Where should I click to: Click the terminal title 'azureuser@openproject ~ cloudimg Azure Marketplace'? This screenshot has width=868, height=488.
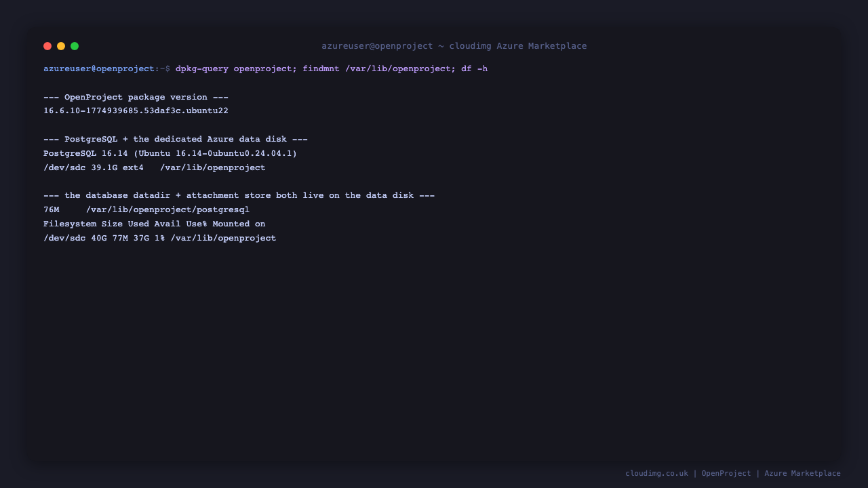[454, 46]
